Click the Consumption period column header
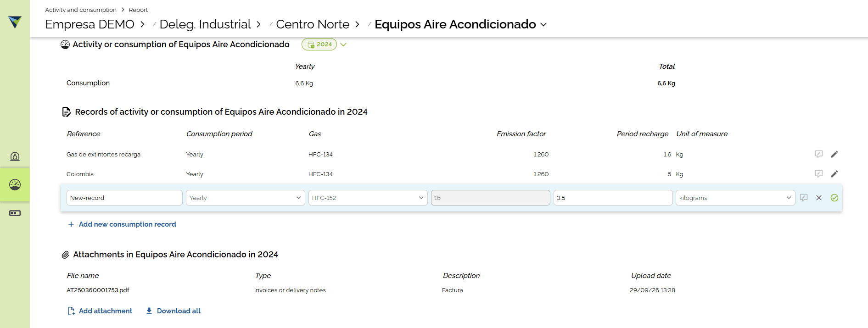The image size is (868, 328). tap(219, 134)
